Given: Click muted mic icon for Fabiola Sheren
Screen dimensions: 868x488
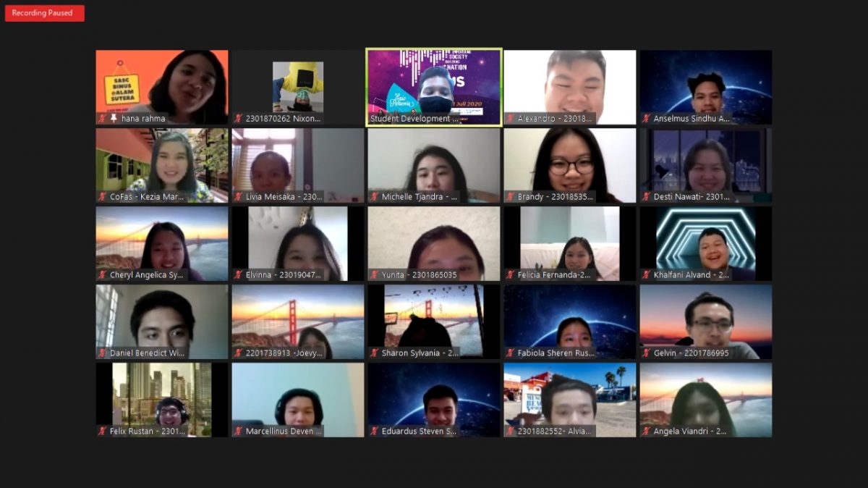Looking at the screenshot, I should pos(511,353).
